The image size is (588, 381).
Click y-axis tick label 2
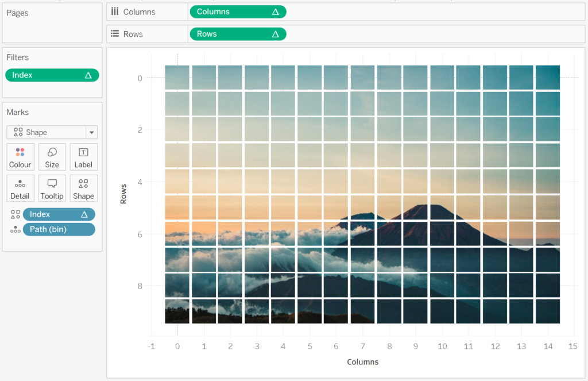pyautogui.click(x=140, y=130)
